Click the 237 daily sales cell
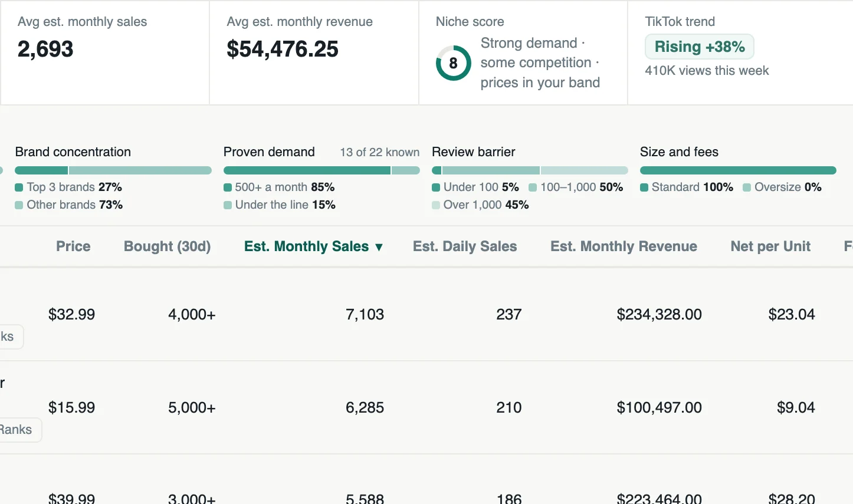Screen dimensions: 853x504 tap(509, 314)
